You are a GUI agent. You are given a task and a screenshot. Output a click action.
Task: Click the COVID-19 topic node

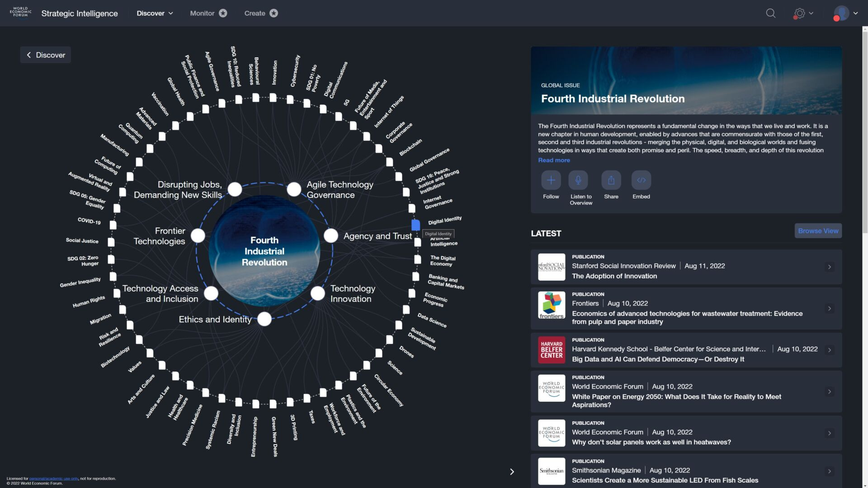pyautogui.click(x=113, y=225)
